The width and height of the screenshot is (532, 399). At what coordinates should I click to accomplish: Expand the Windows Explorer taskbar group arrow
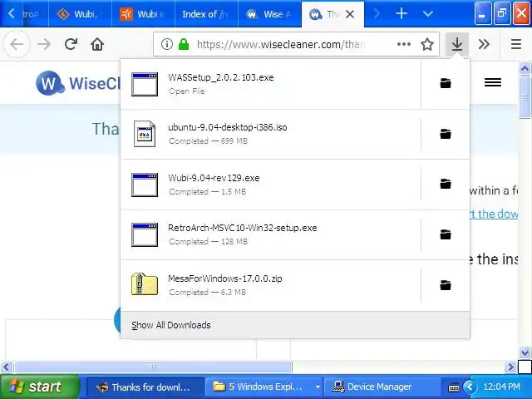(x=318, y=387)
